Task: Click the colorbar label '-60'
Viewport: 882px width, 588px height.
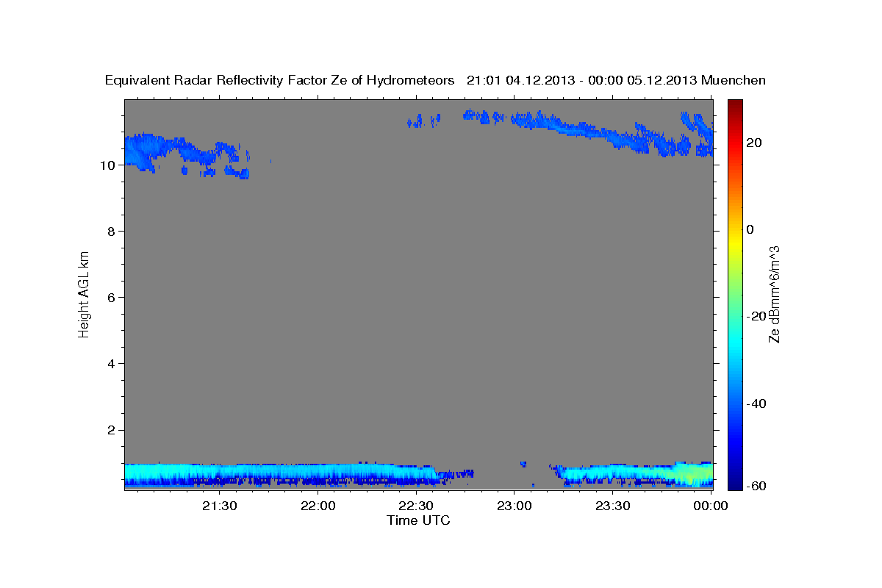Action: (x=757, y=486)
